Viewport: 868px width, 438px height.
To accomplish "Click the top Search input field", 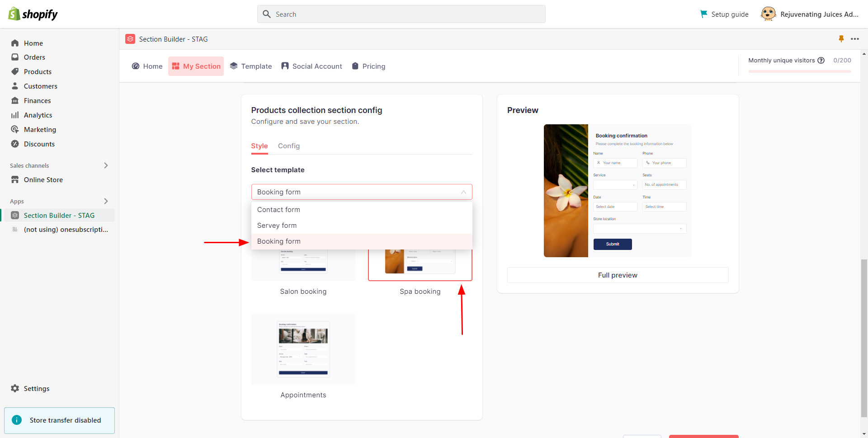I will tap(401, 14).
